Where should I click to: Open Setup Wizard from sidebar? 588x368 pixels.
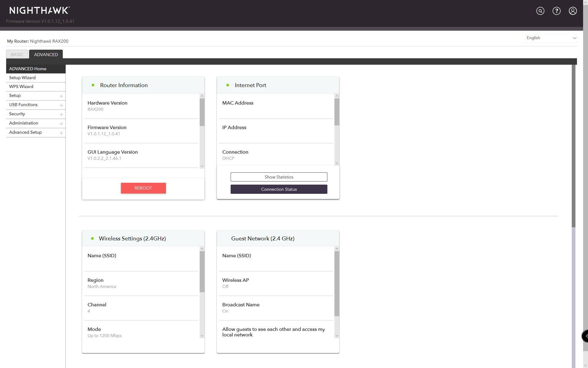[x=22, y=78]
